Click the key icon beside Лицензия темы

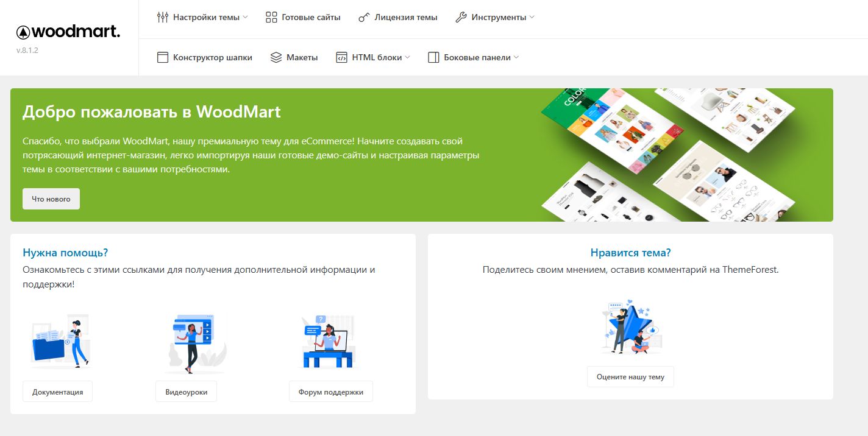(364, 17)
